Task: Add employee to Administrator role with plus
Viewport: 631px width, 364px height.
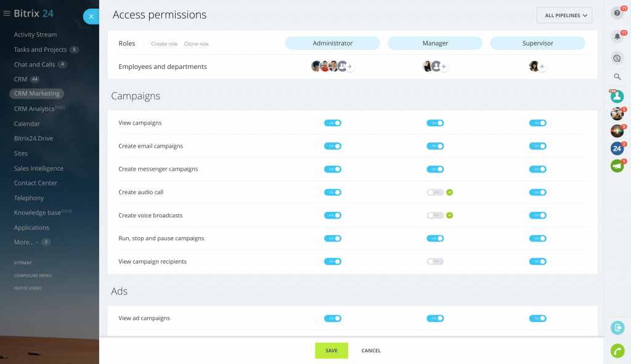Action: [350, 67]
